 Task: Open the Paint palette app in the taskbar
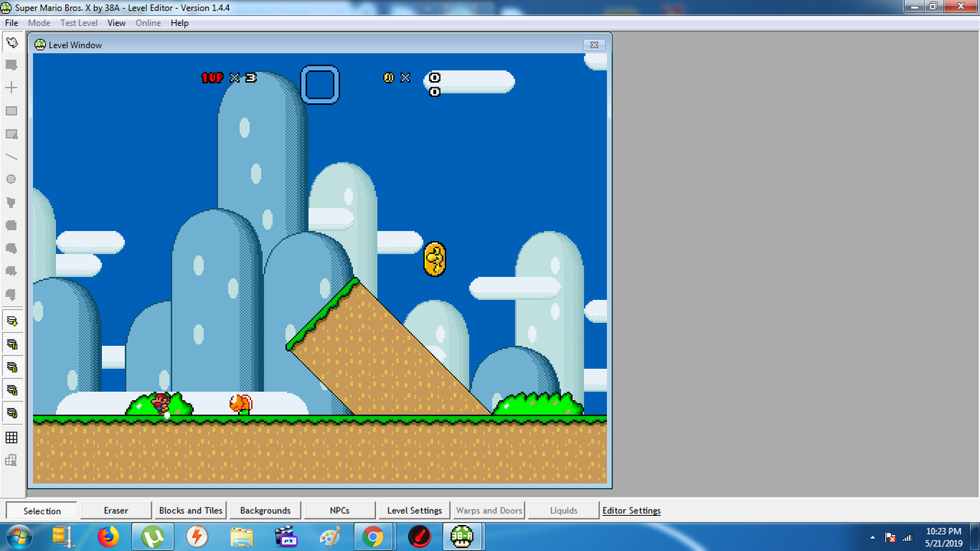pyautogui.click(x=331, y=537)
